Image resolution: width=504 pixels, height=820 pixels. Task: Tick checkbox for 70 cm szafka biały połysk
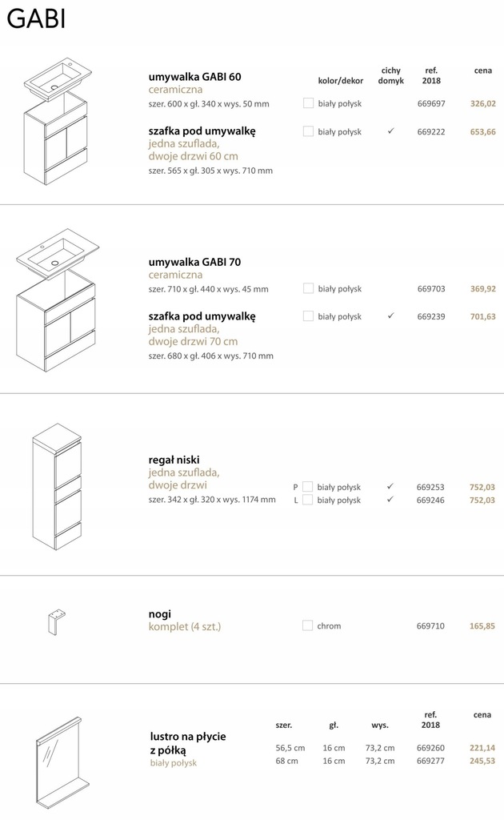tap(308, 316)
